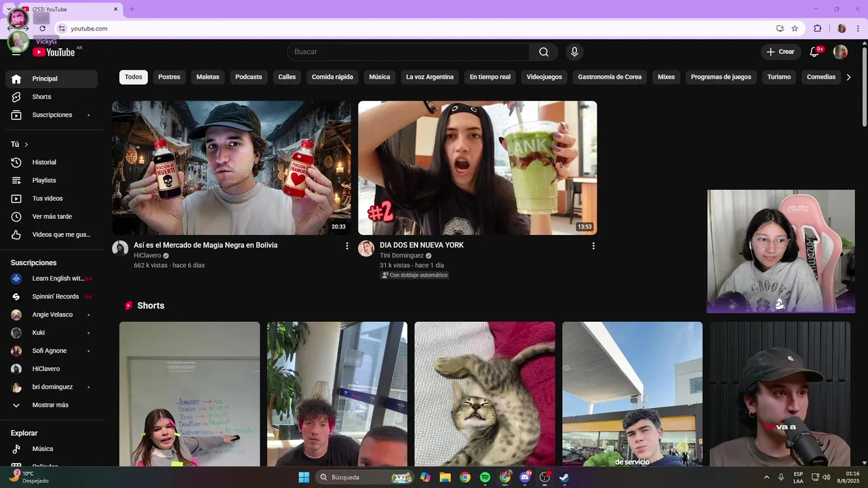This screenshot has width=868, height=488.
Task: Go to the YouTube logo home
Action: pyautogui.click(x=54, y=52)
